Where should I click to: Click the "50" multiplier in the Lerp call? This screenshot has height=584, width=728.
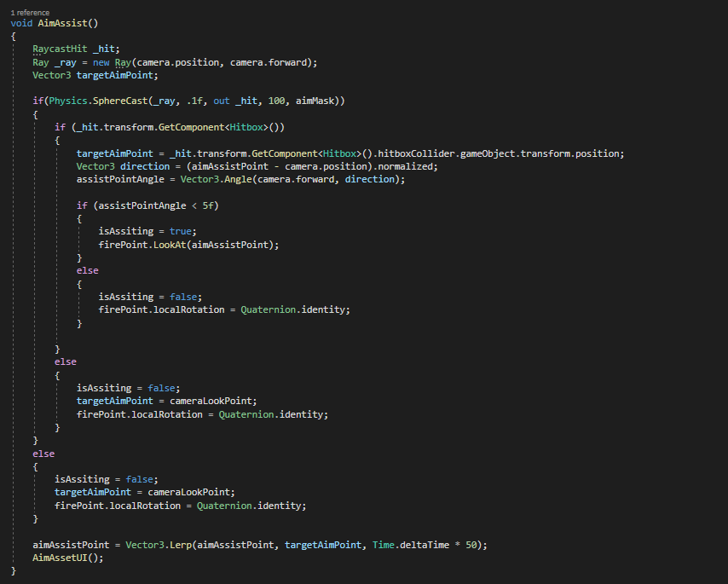coord(471,545)
